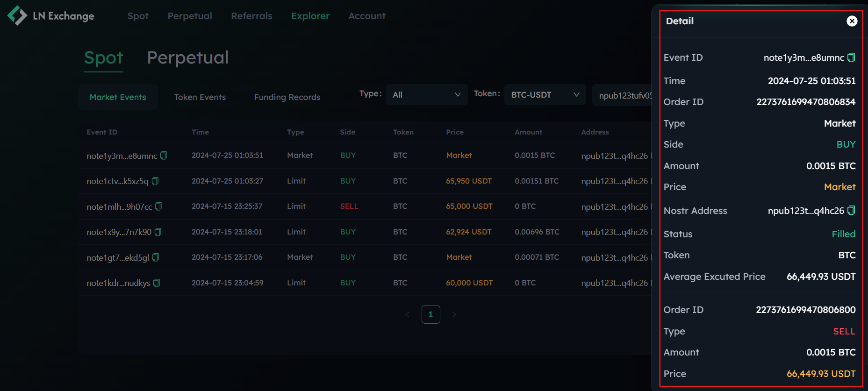868x391 pixels.
Task: Go to previous page arrow
Action: coord(407,315)
